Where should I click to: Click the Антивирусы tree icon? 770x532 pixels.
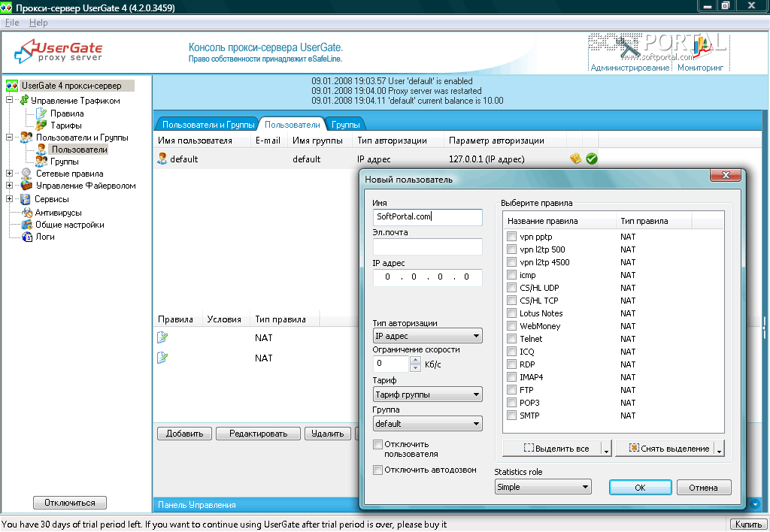[28, 213]
